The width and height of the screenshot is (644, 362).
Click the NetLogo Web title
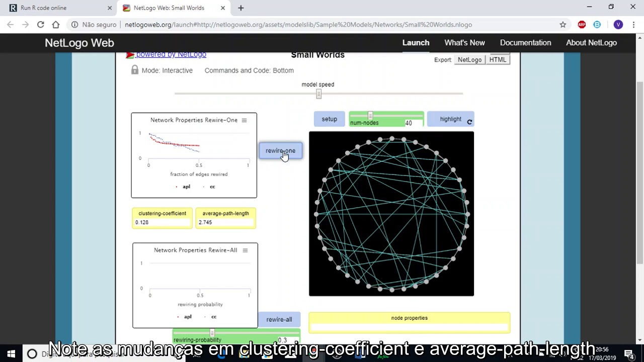[x=79, y=43]
